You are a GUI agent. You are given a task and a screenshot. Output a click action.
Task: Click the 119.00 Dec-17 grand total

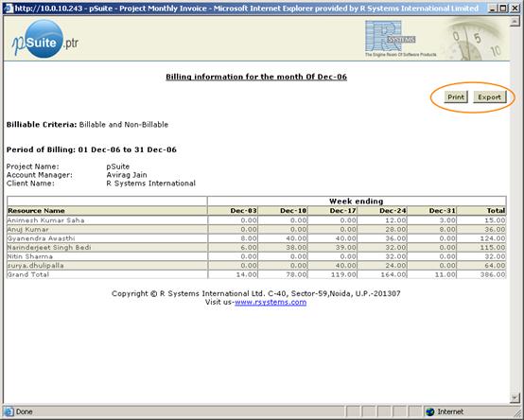tap(344, 274)
